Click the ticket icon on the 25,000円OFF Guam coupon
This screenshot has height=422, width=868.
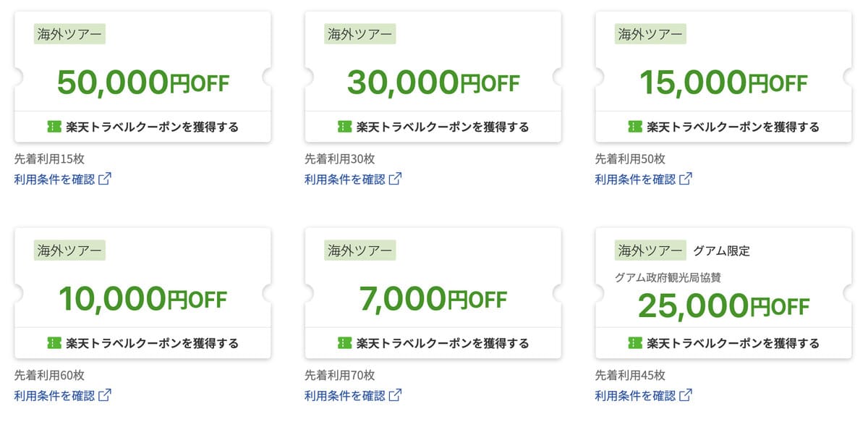click(634, 342)
